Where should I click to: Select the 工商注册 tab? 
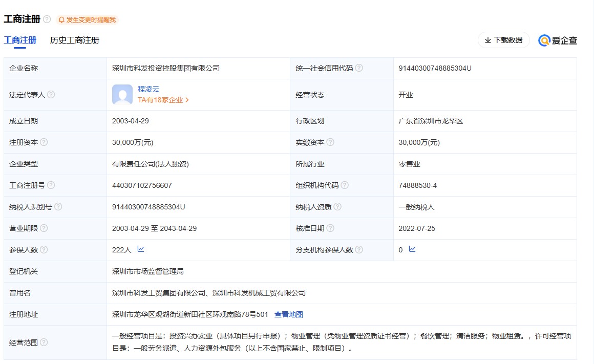pyautogui.click(x=20, y=40)
